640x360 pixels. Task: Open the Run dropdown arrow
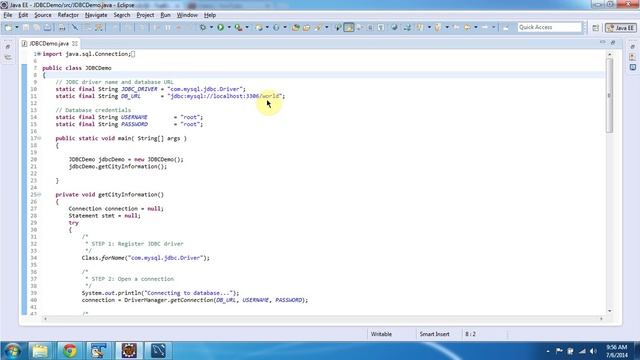click(x=229, y=27)
